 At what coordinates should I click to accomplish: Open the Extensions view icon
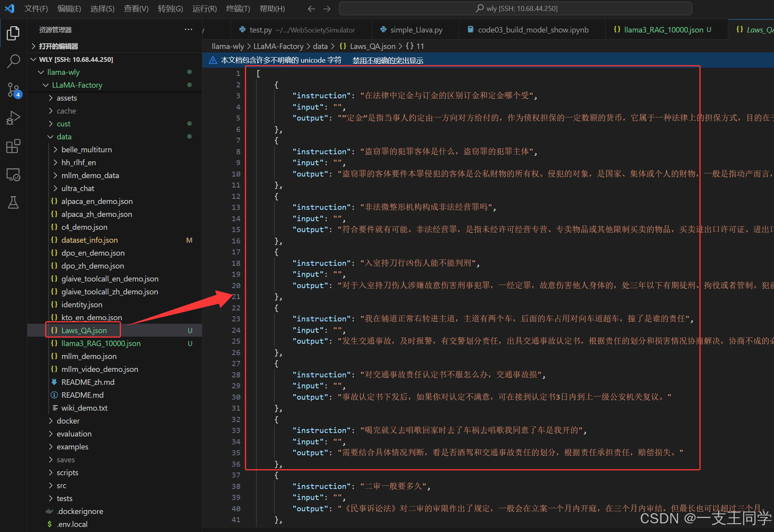click(13, 146)
